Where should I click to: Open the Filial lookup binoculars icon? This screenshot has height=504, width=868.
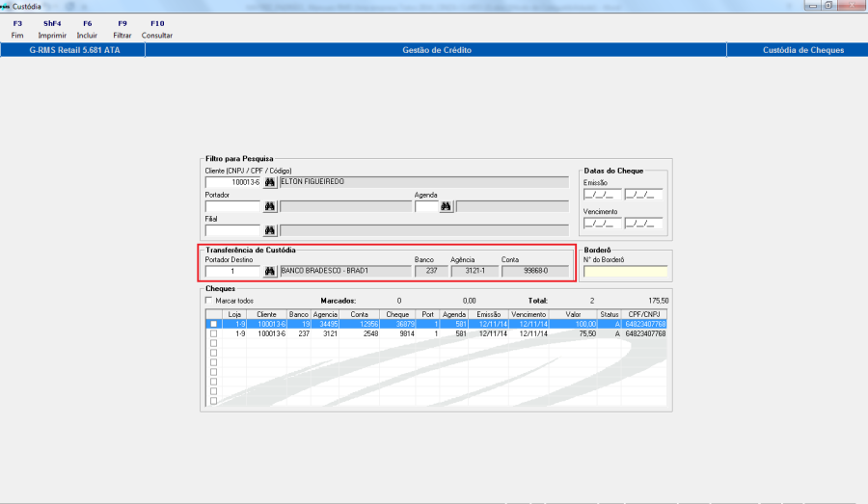pos(270,230)
